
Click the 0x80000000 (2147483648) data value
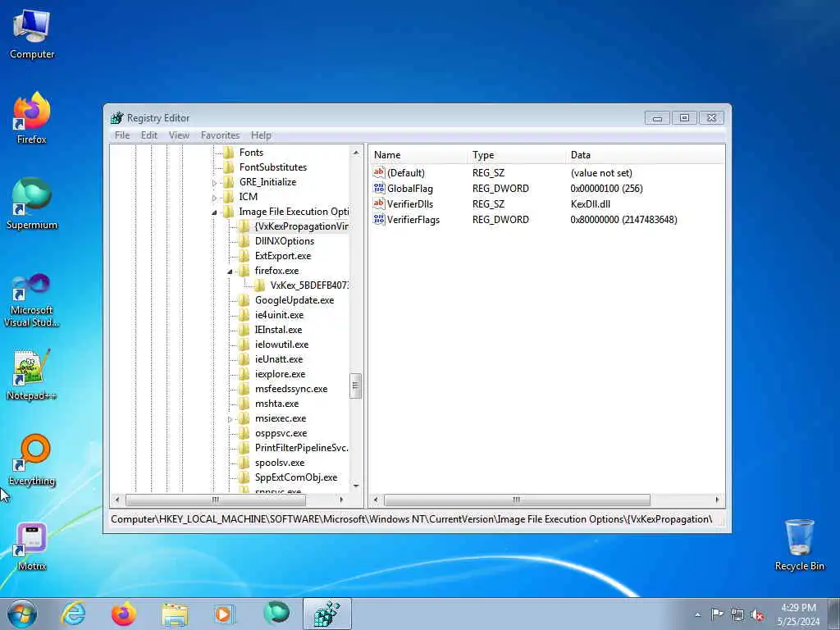[x=623, y=220]
